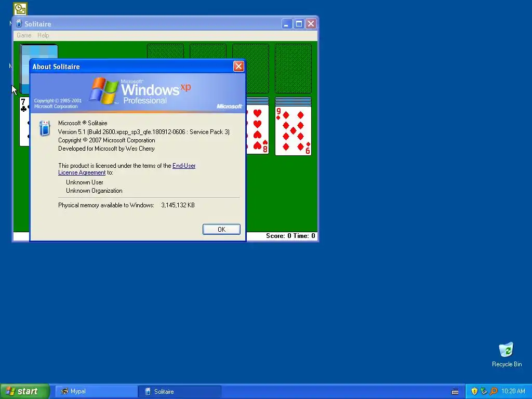Click the second empty foundation pile
The image size is (532, 399).
(208, 51)
